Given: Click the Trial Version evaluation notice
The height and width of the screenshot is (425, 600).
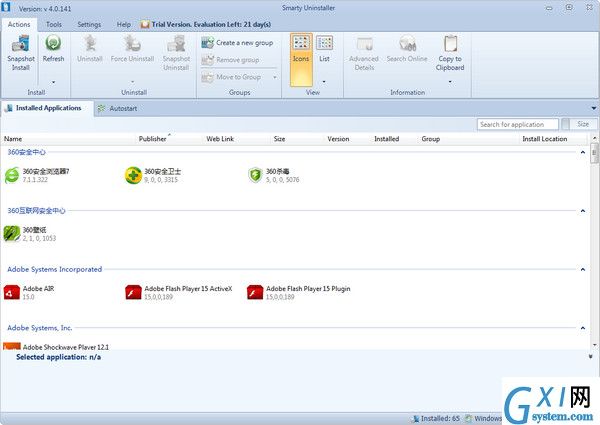Looking at the screenshot, I should (206, 24).
